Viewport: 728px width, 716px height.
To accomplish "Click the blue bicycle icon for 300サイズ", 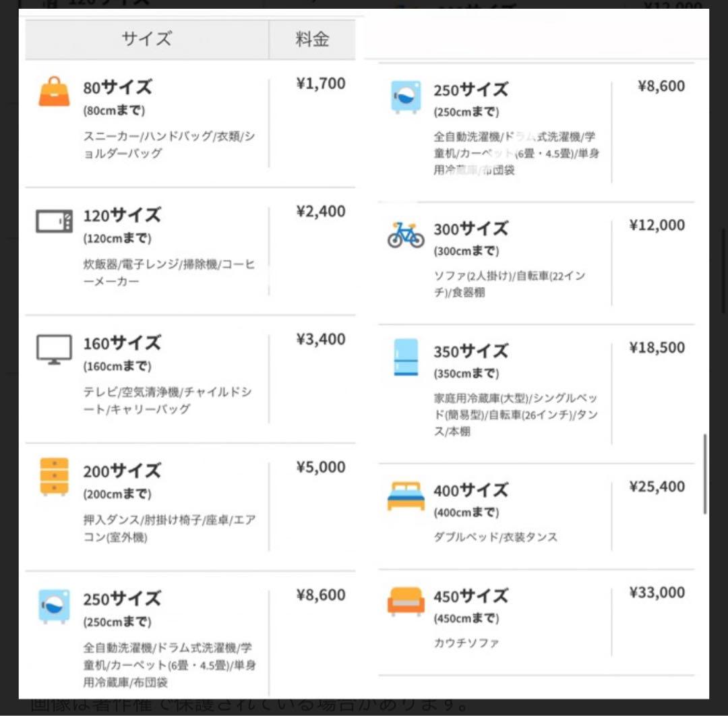I will [406, 235].
